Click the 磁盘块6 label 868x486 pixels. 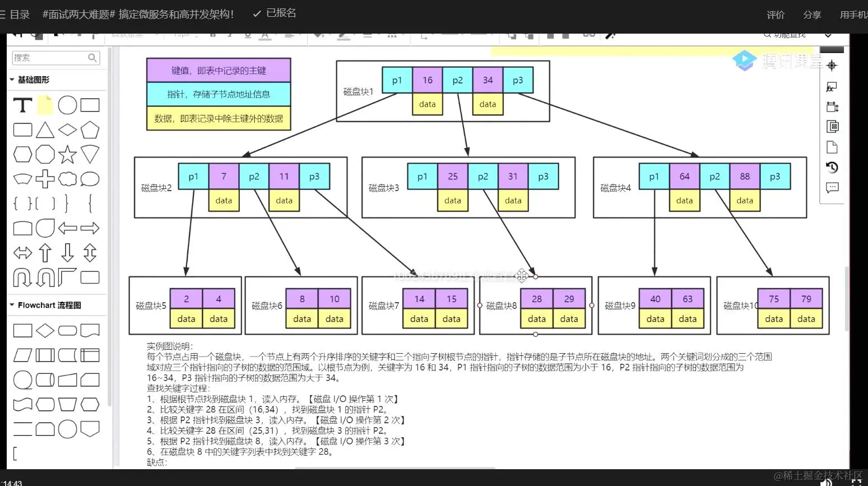pyautogui.click(x=267, y=306)
